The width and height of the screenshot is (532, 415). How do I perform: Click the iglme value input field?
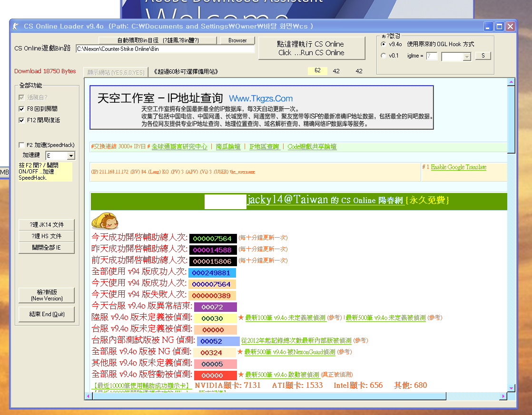432,56
